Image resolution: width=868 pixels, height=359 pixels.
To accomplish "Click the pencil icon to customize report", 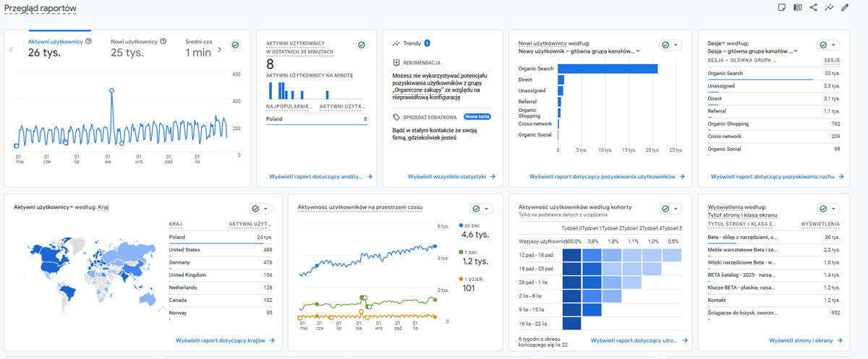I will 845,8.
